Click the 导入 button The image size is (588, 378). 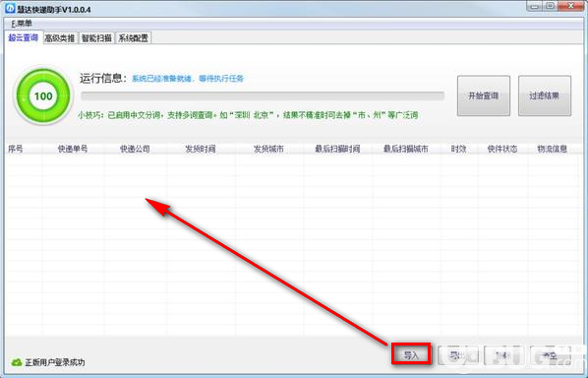[x=411, y=354]
